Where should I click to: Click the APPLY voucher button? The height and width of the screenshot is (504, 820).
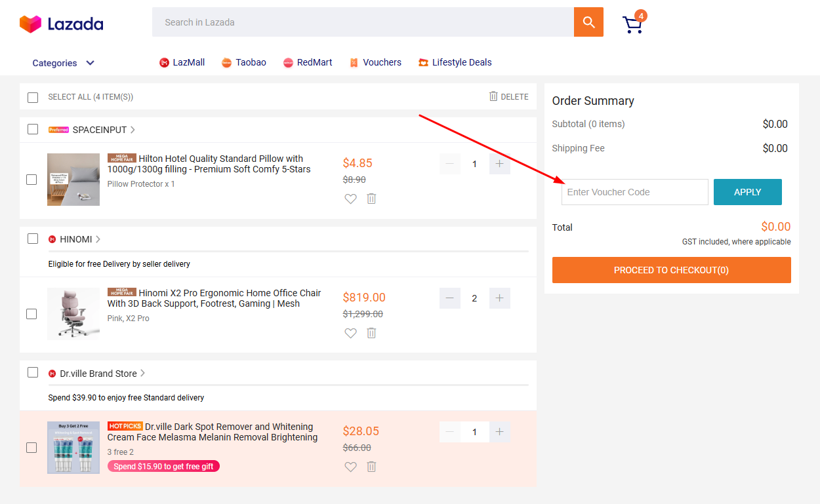tap(747, 192)
